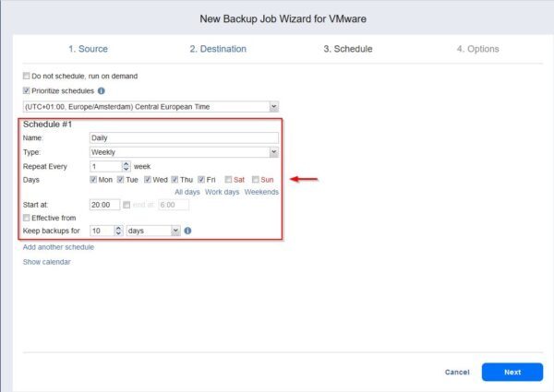Open the schedule Type dropdown
554x392 pixels.
274,152
